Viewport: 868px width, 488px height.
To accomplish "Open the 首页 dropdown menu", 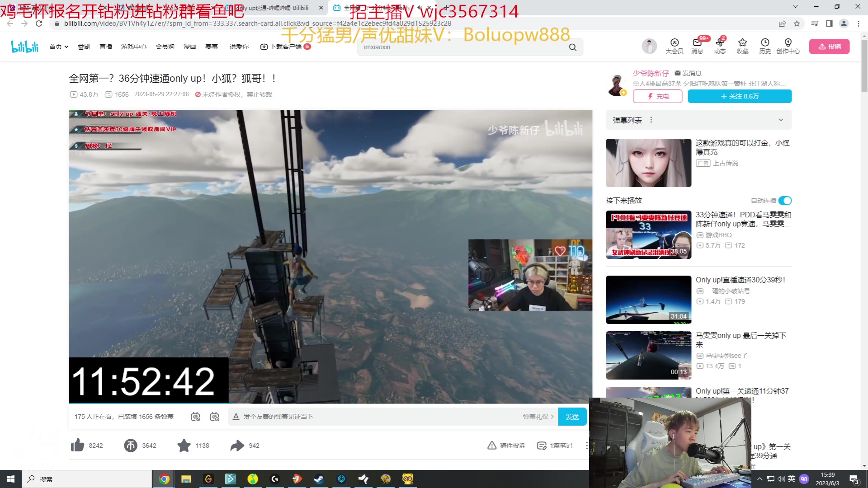I will pyautogui.click(x=59, y=47).
